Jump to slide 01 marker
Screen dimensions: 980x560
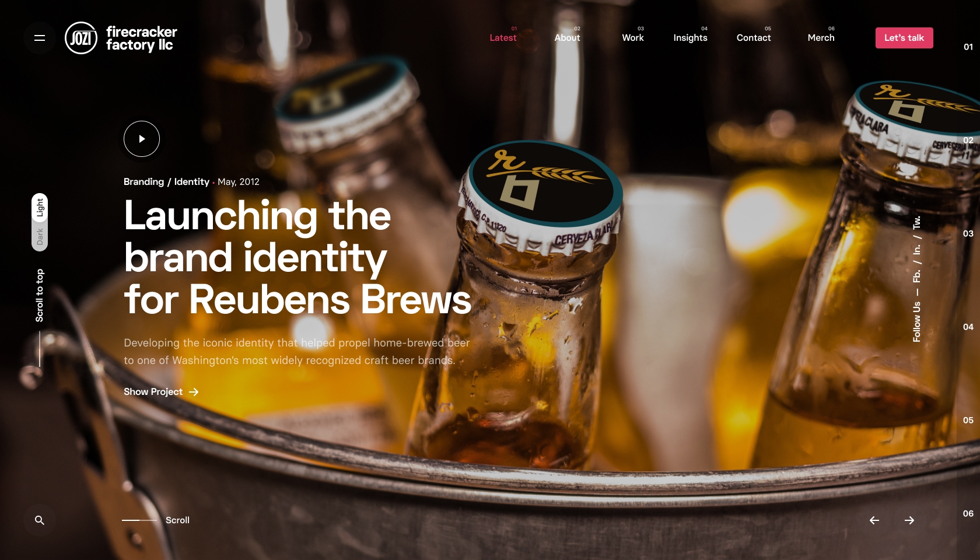tap(968, 47)
